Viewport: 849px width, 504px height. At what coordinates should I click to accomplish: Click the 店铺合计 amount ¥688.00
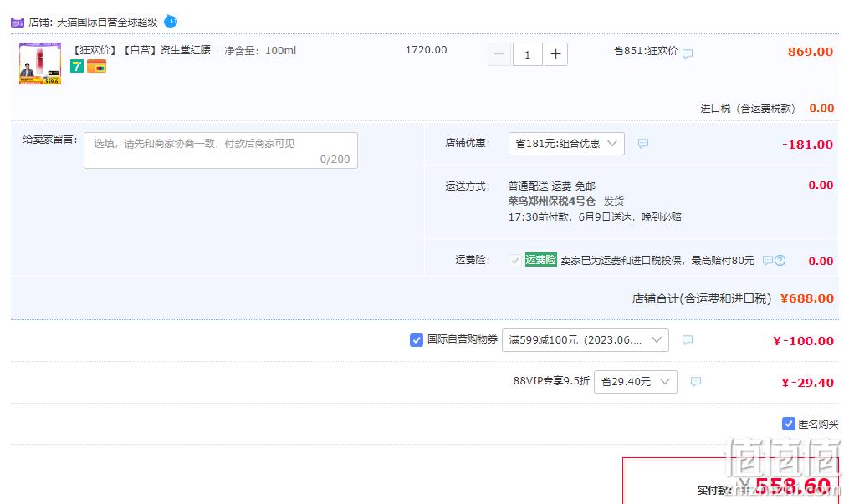pyautogui.click(x=807, y=298)
